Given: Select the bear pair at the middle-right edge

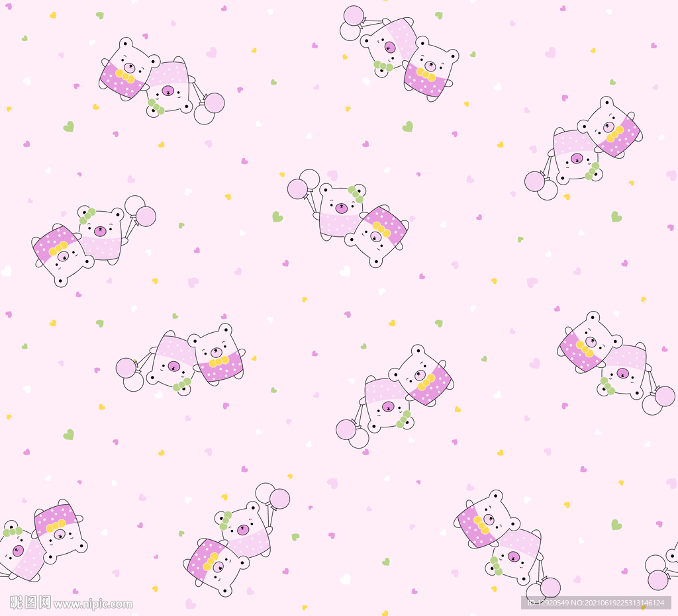Looking at the screenshot, I should 606,357.
